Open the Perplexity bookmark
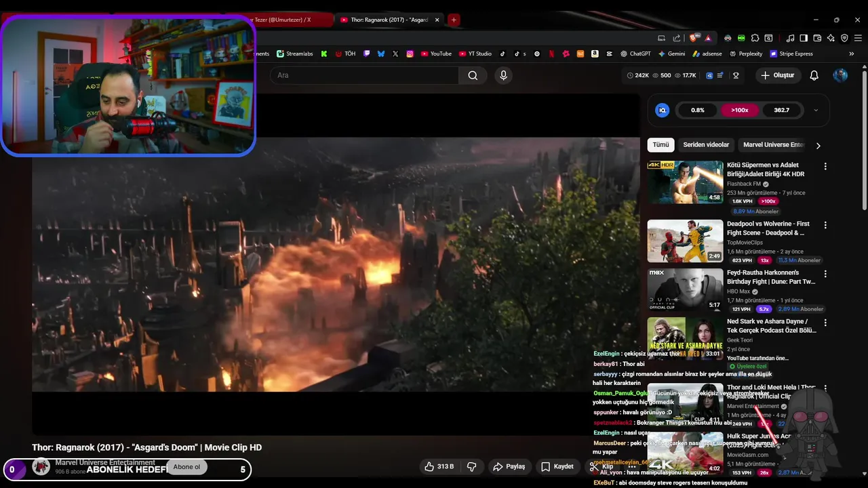 [x=746, y=54]
